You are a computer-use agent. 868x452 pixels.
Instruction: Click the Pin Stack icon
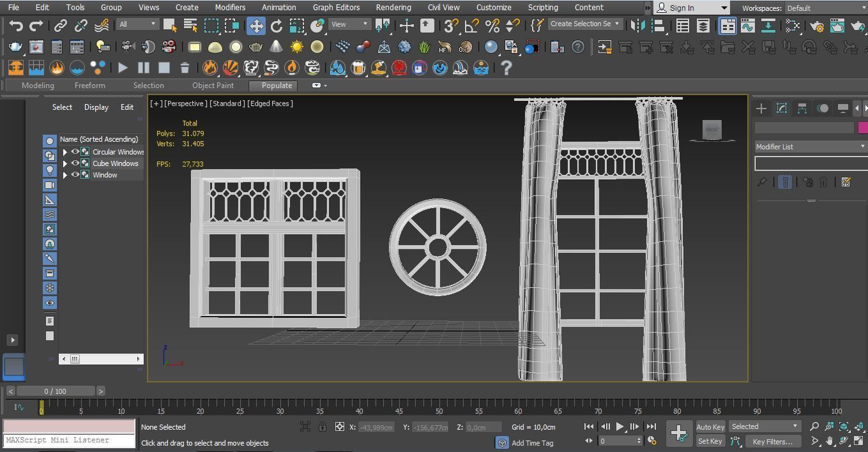[762, 182]
